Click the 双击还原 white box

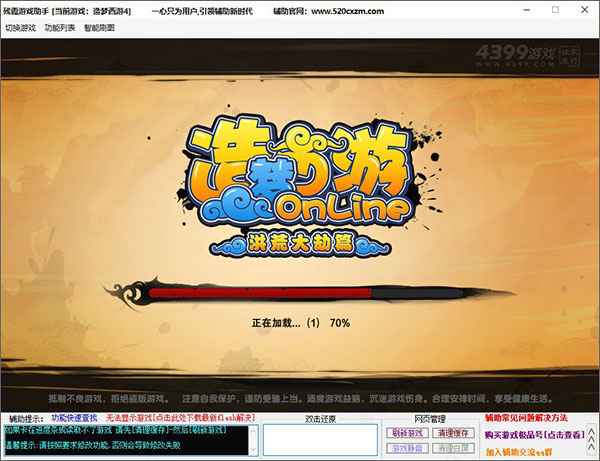click(x=320, y=440)
